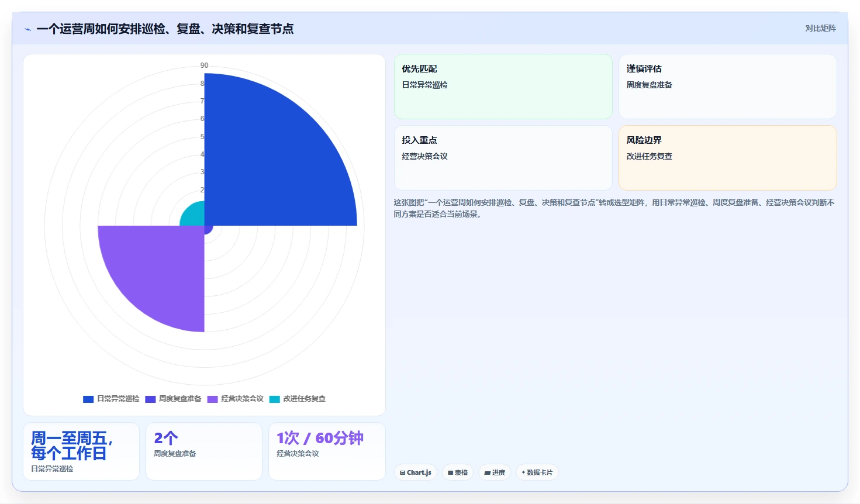Open the 风险边界 card
Screen dimensions: 860x504
coord(728,158)
